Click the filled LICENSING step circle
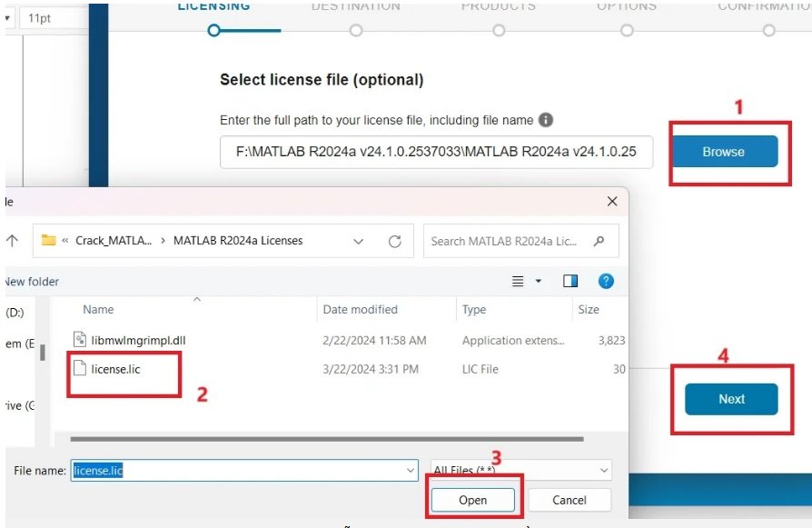The width and height of the screenshot is (812, 528). (213, 30)
